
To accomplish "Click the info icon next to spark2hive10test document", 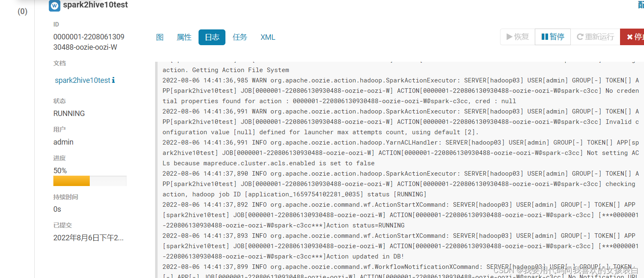I will [x=114, y=80].
